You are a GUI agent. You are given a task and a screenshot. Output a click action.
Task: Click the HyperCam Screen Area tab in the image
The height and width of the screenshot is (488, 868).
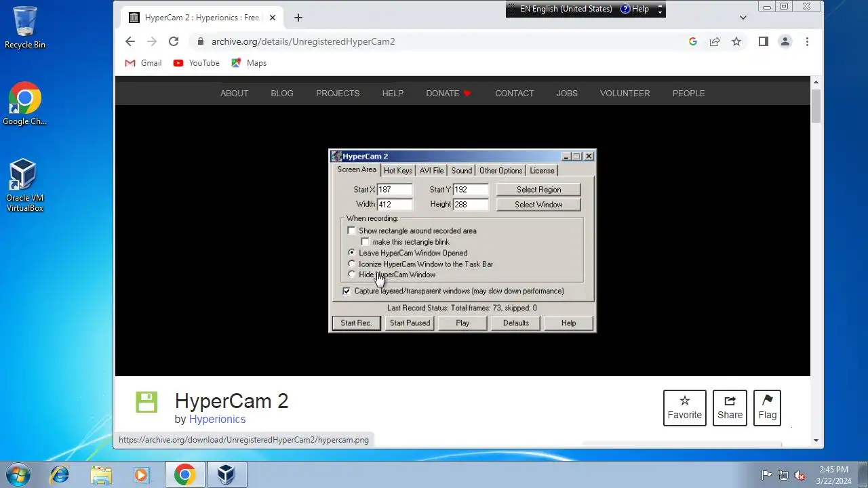coord(357,170)
